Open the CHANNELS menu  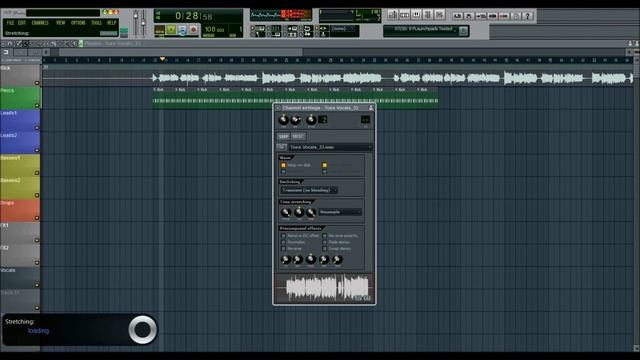tap(40, 23)
